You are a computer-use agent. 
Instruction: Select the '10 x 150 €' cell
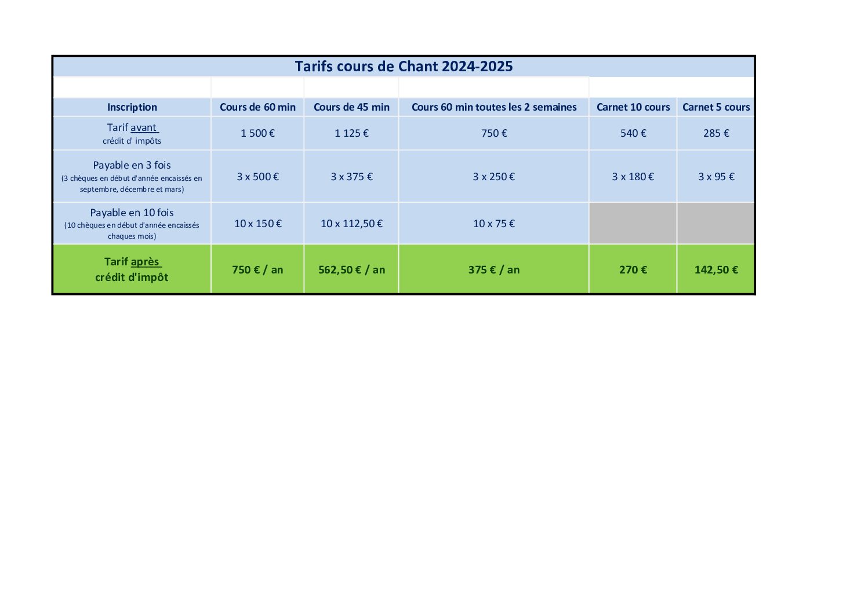coord(257,224)
